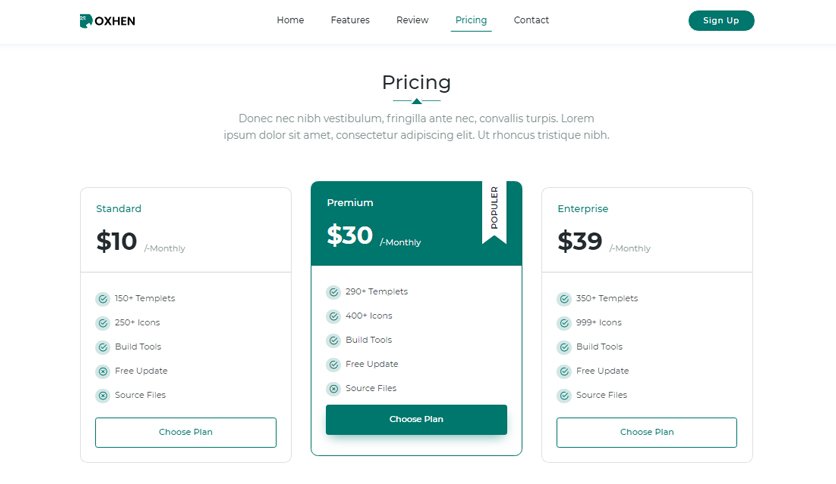Click the checkmark icon beside 350+ Templets

564,299
